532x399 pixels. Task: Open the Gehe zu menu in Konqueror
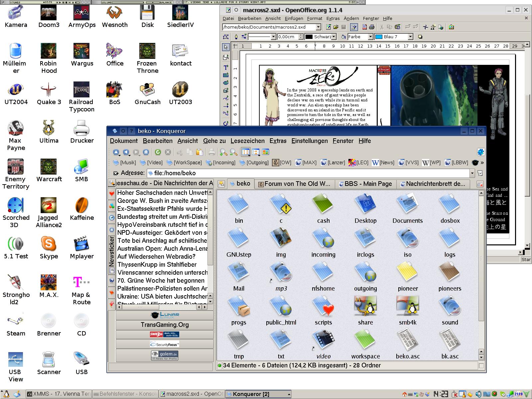coord(214,141)
